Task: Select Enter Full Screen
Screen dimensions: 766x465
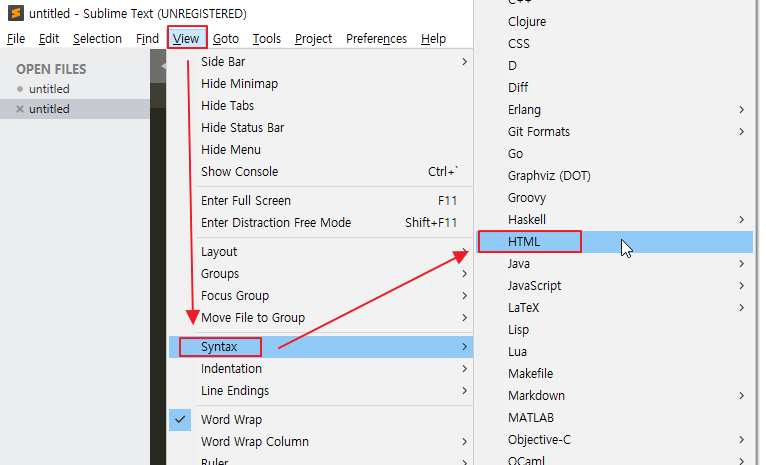Action: tap(320, 200)
